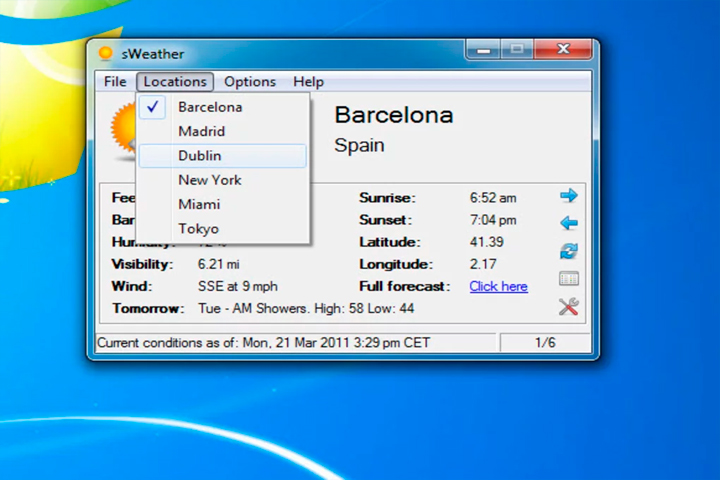Click the Visibility label
This screenshot has width=720, height=480.
point(142,264)
